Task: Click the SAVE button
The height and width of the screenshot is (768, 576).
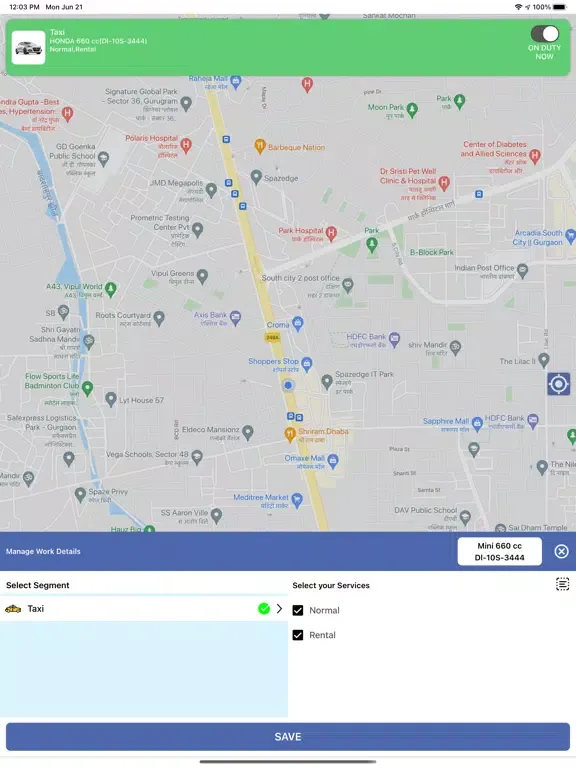Action: point(288,737)
